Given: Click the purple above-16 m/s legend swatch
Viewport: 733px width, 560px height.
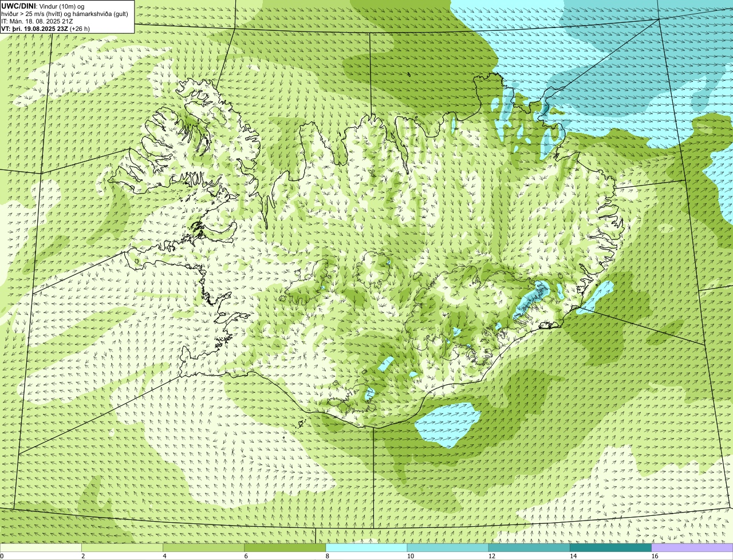Looking at the screenshot, I should click(x=692, y=547).
